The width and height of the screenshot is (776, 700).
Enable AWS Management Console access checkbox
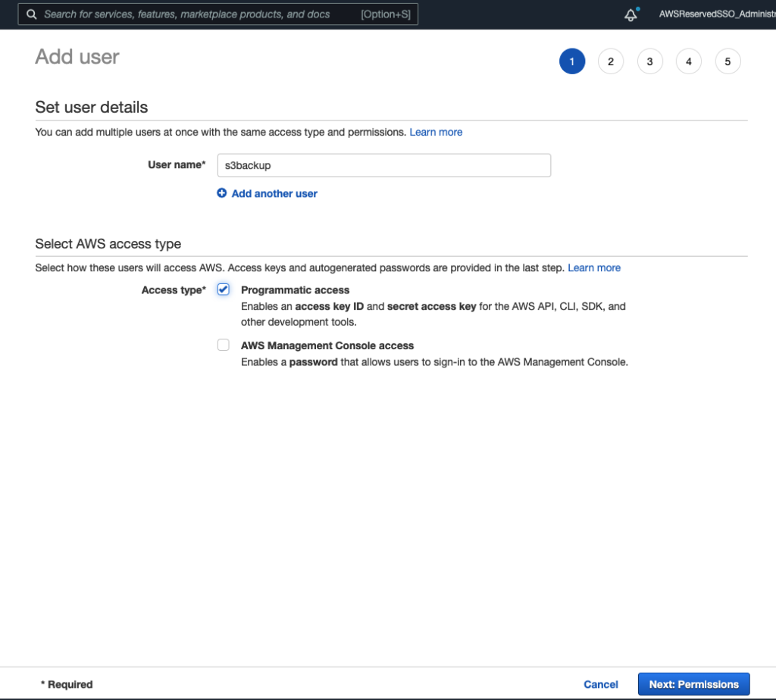224,345
